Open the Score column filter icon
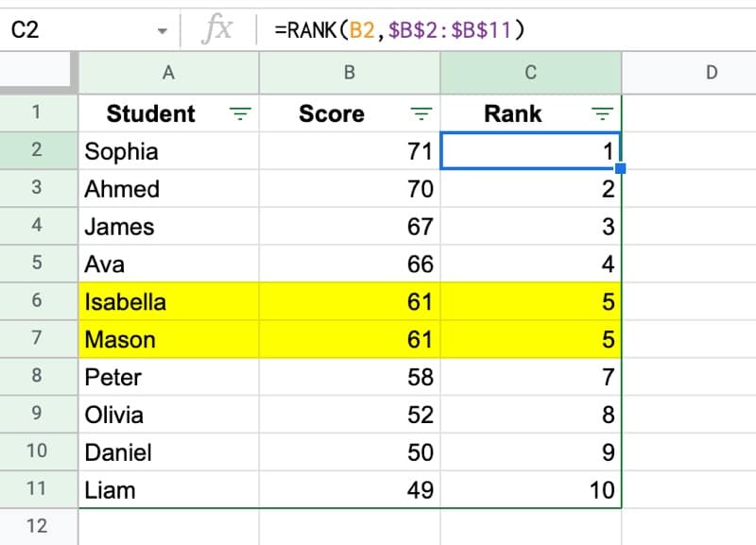This screenshot has height=545, width=756. [420, 113]
